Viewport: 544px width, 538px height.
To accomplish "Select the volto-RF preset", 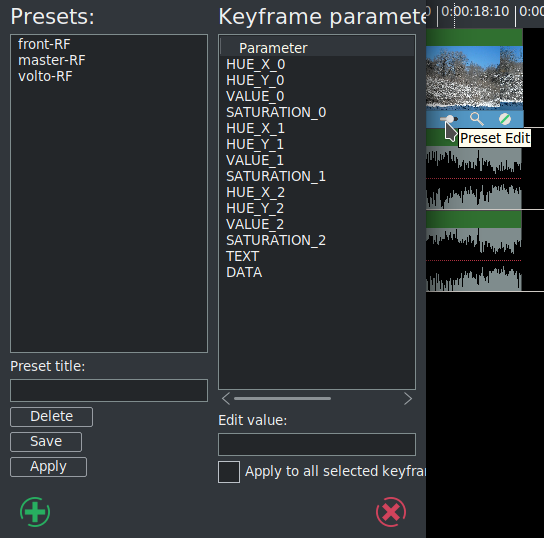I will 45,76.
